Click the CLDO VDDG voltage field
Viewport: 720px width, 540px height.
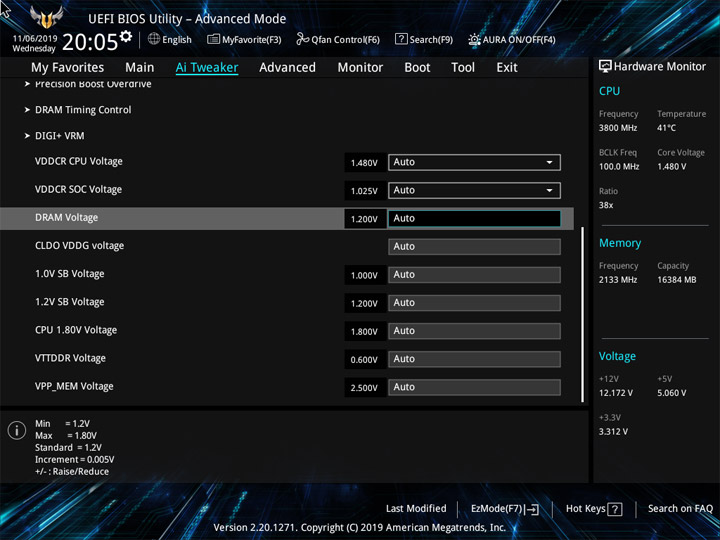(x=474, y=247)
